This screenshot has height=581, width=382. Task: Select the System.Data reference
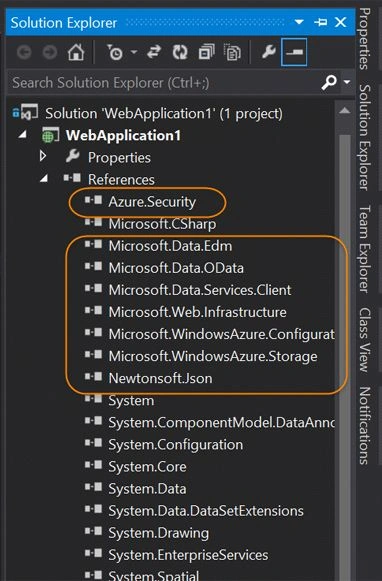coord(147,489)
